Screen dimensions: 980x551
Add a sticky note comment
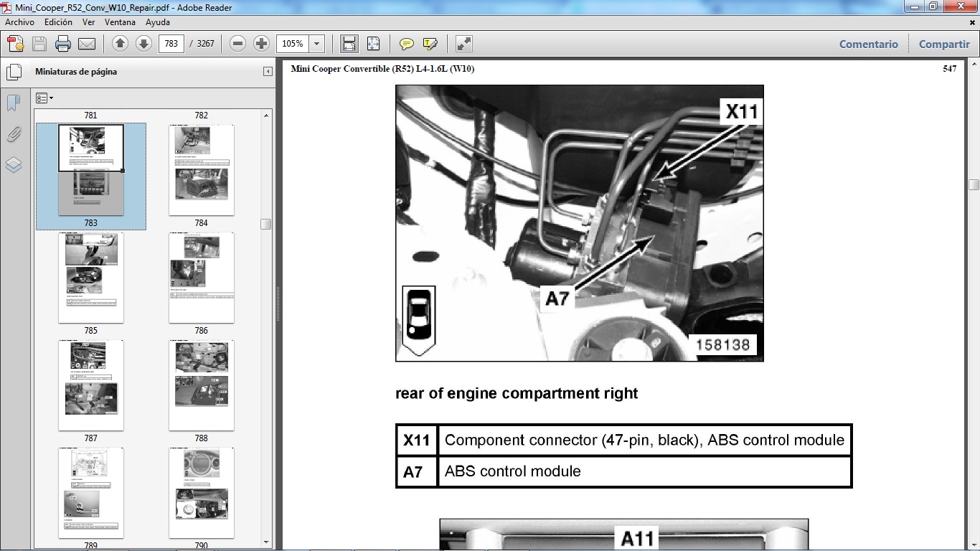click(407, 44)
